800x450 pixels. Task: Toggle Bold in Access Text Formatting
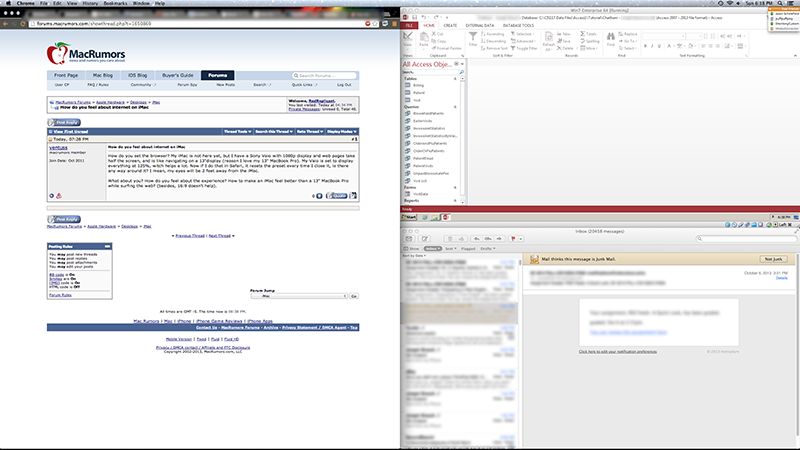(645, 46)
